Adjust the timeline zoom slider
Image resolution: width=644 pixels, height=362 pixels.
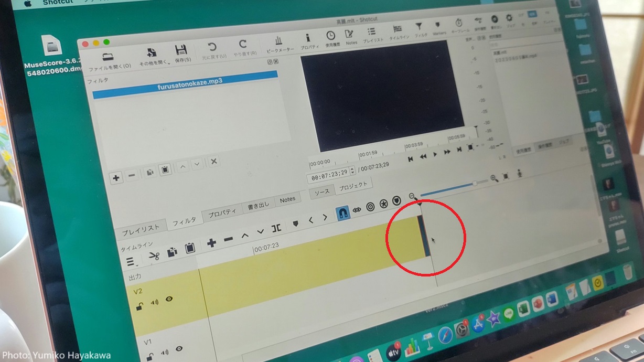coord(455,187)
